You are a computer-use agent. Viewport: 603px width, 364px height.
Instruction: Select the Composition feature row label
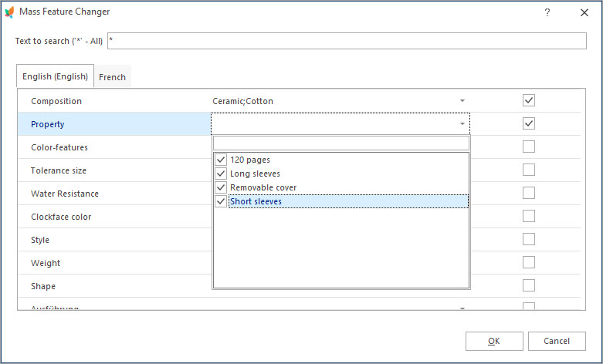tap(56, 101)
